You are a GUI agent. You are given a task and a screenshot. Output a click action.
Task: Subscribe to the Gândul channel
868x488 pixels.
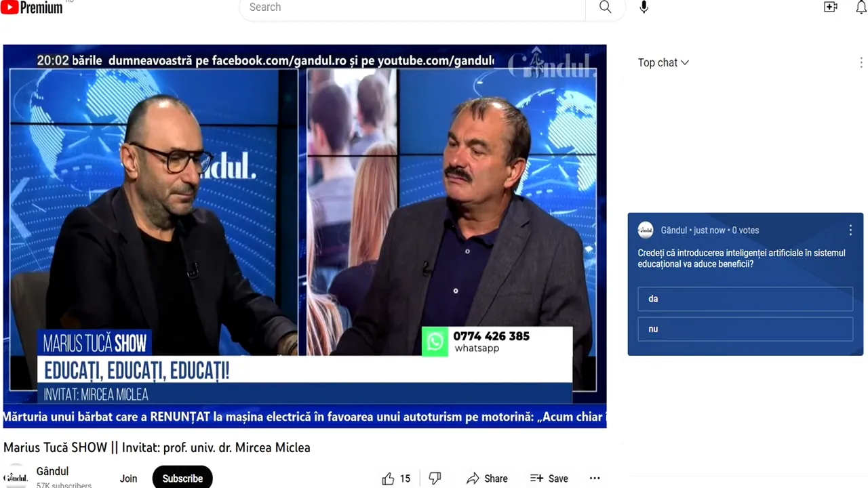[x=182, y=478]
